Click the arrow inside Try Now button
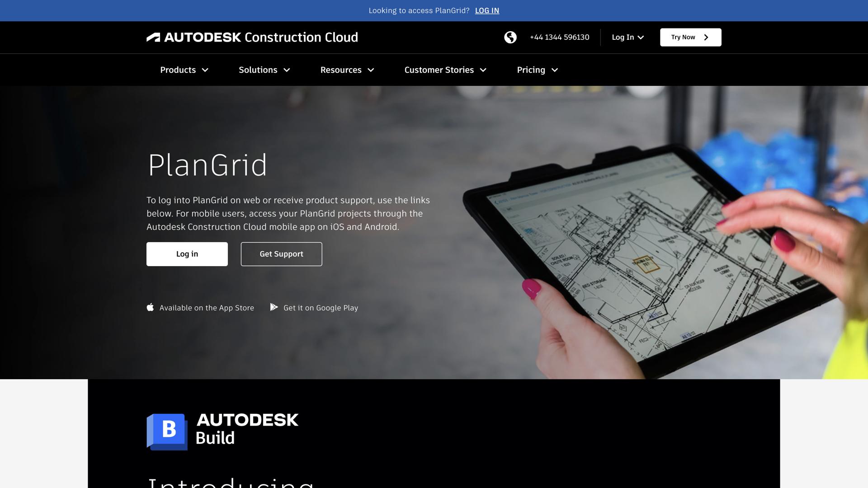868x488 pixels. pos(706,38)
